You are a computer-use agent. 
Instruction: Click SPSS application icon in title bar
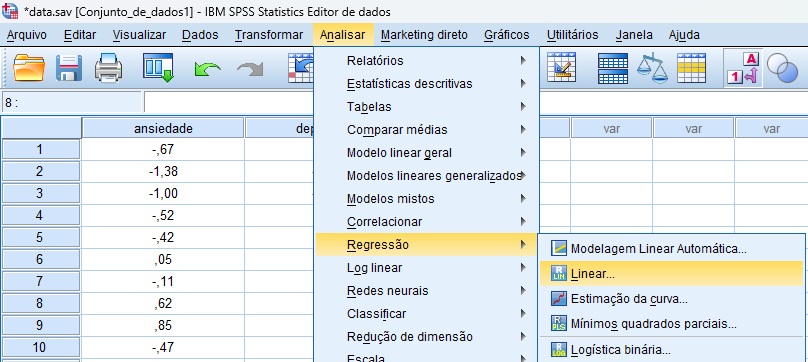10,10
